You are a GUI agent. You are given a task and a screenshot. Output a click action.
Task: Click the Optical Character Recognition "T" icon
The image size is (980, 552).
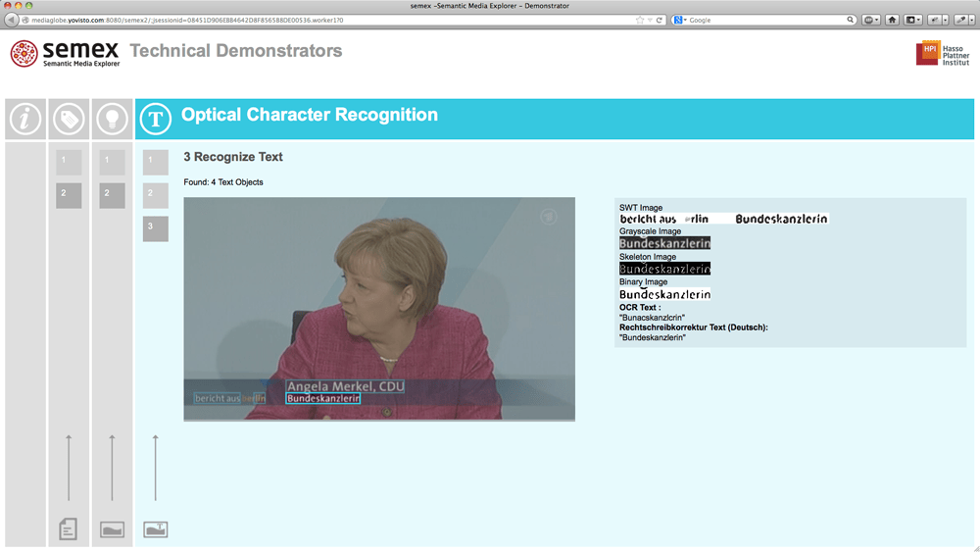click(156, 120)
